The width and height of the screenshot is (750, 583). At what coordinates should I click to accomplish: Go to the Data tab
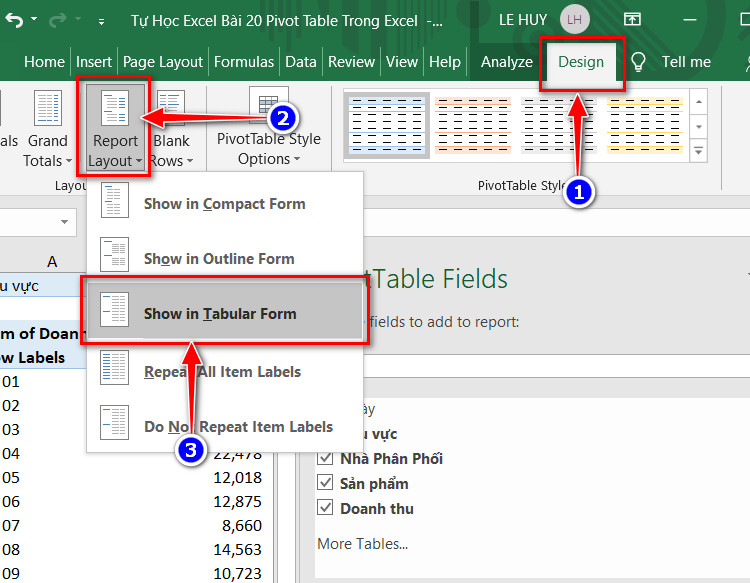pyautogui.click(x=300, y=62)
